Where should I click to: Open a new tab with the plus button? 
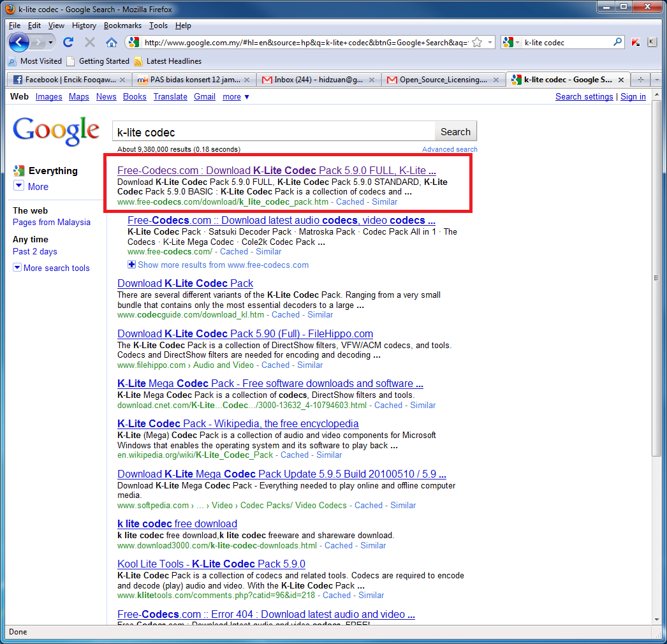coord(641,80)
